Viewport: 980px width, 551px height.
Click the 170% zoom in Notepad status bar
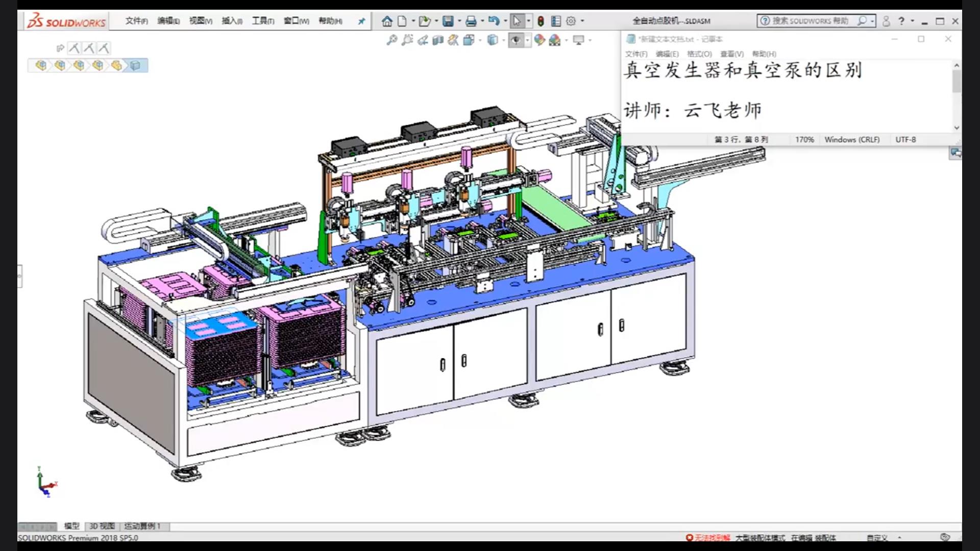tap(804, 139)
